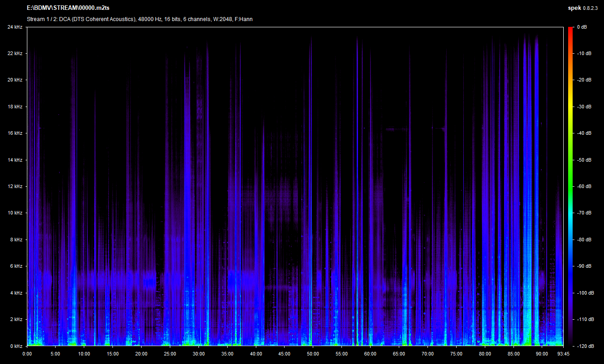Click the 10 kHz frequency axis label
Screen dimensions: 604x364
tap(15, 213)
